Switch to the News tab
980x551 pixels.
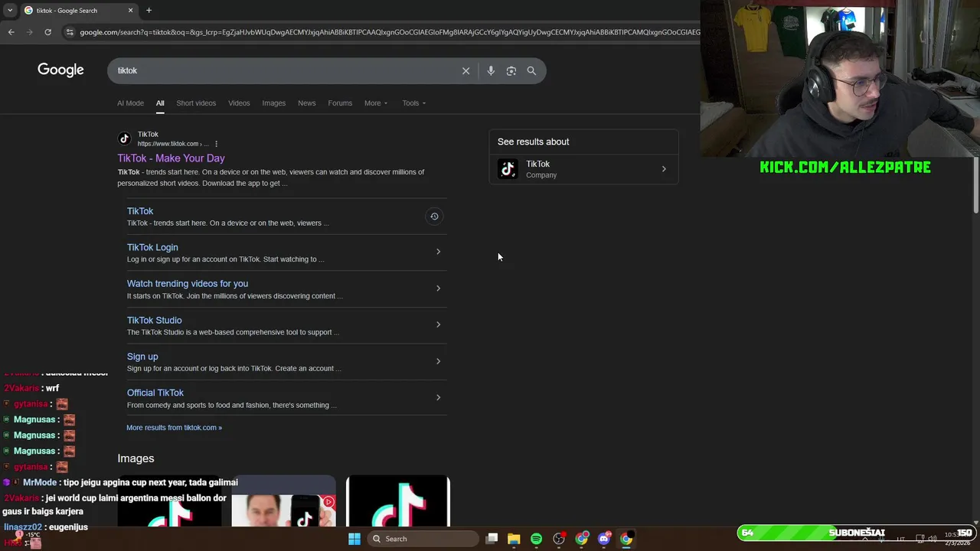coord(306,103)
